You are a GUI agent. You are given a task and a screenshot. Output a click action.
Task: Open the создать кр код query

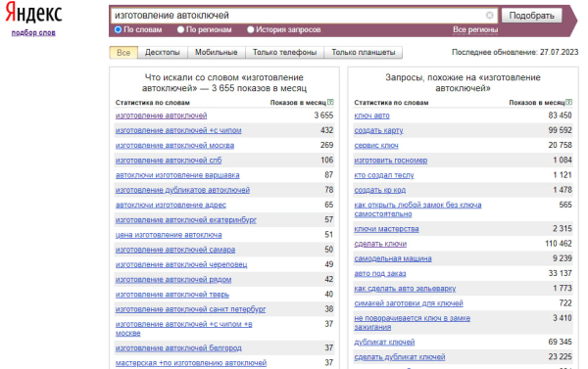point(379,190)
